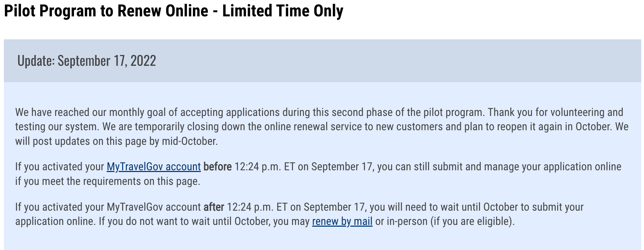Follow the renew by mail link
Viewport: 644px width, 250px height.
click(342, 221)
